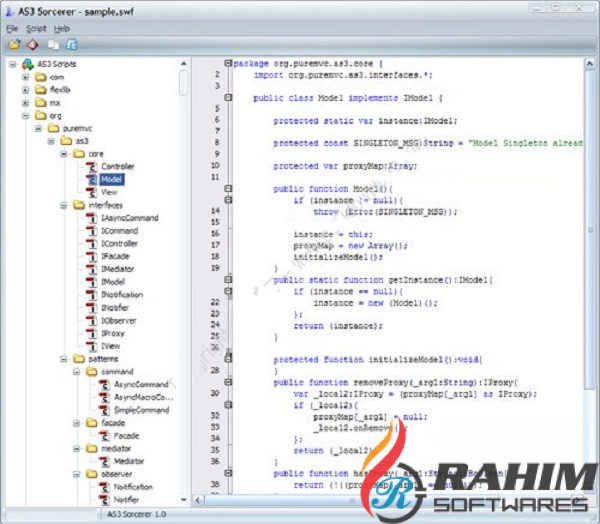
Task: Collapse the facade folder node
Action: 77,423
